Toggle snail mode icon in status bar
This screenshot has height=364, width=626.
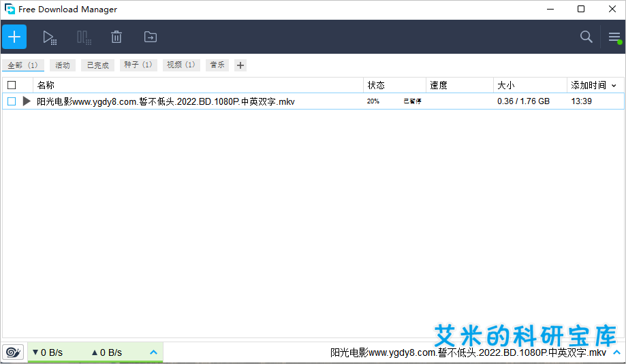(x=13, y=352)
